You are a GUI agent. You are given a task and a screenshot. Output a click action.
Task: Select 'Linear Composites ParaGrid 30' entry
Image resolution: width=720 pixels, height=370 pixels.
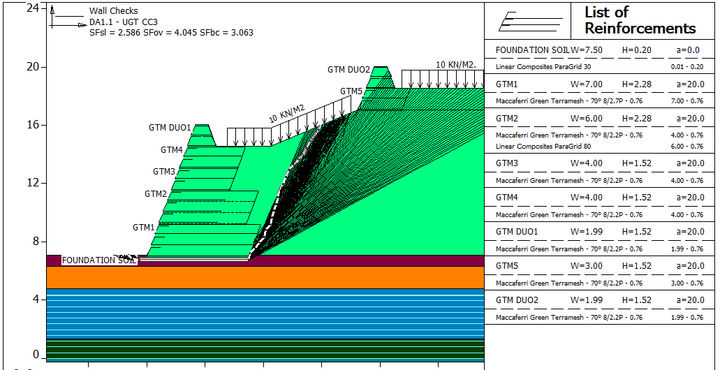click(x=544, y=67)
